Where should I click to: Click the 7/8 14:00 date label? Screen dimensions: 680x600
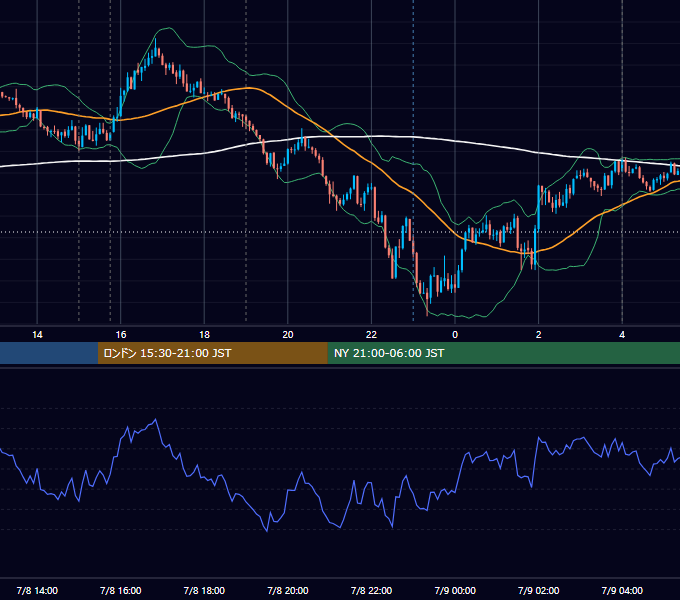point(37,590)
